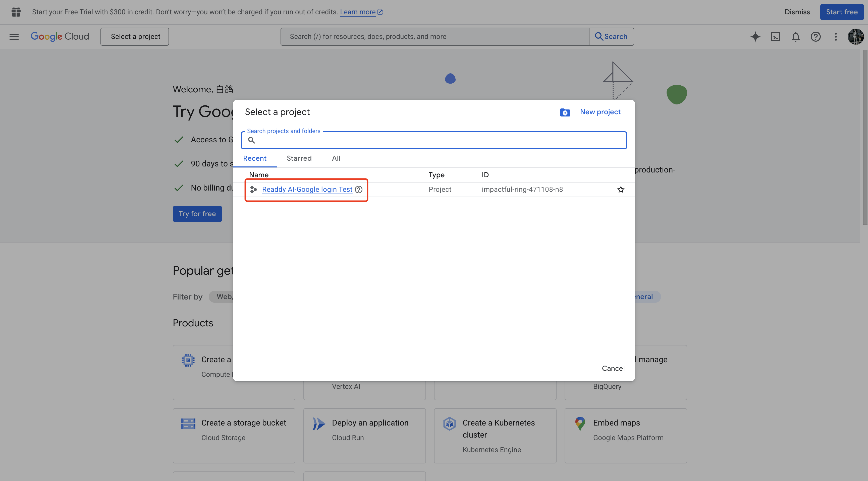Switch to the Starred tab

pyautogui.click(x=299, y=158)
